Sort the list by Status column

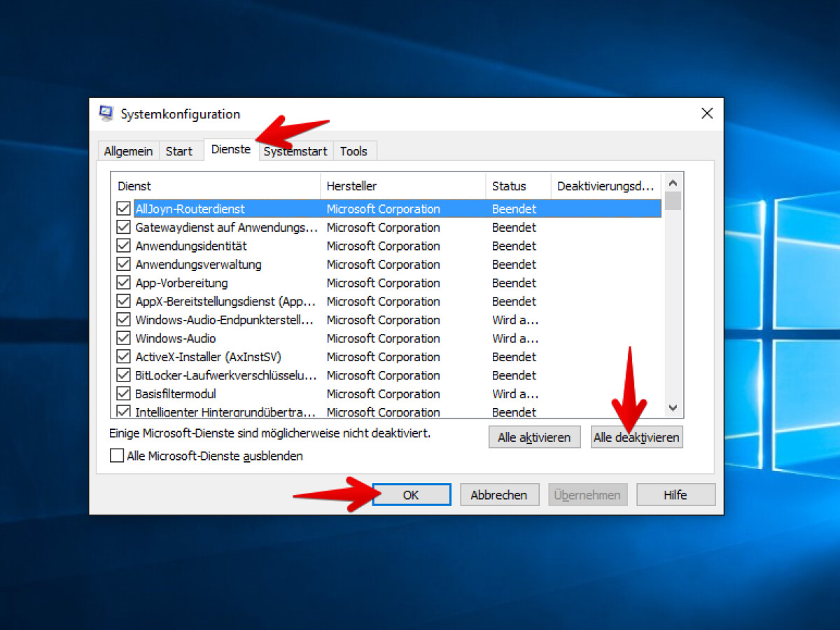coord(518,186)
